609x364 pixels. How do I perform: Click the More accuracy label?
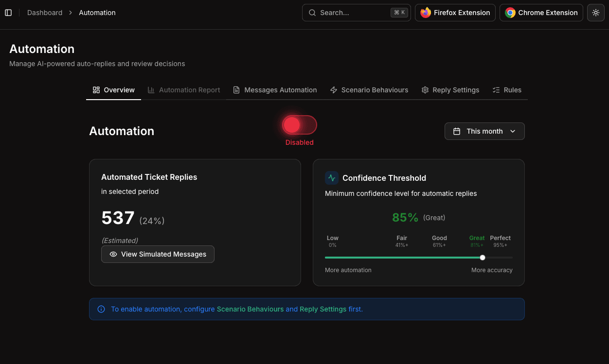pyautogui.click(x=492, y=270)
